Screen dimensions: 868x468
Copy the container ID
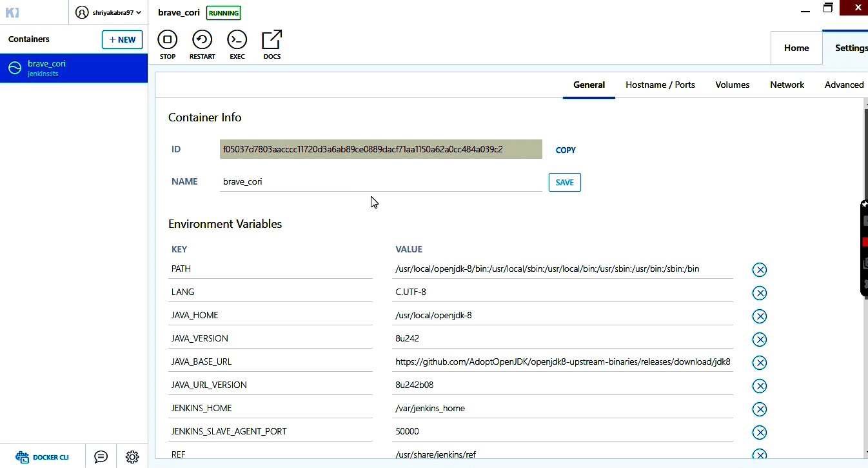tap(566, 150)
